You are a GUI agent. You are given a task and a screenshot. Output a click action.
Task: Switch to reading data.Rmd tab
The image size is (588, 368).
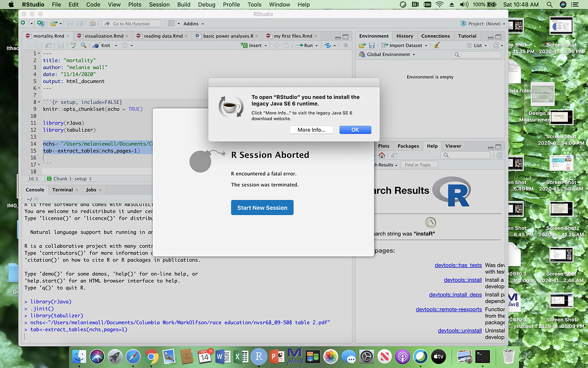(x=163, y=36)
